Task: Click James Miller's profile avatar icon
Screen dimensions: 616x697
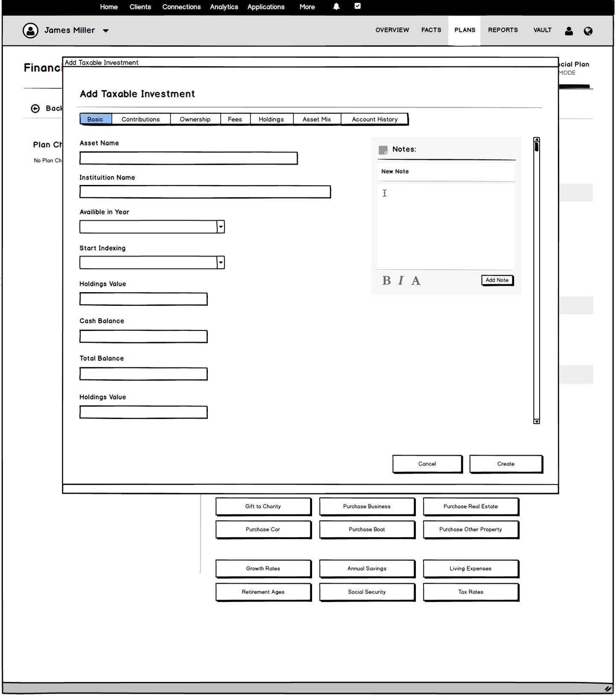Action: tap(30, 30)
